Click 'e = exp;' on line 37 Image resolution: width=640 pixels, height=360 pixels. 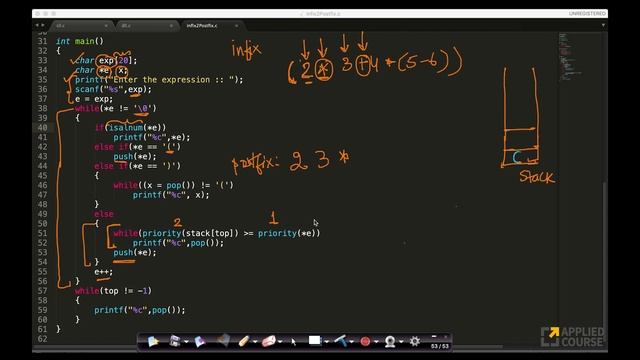[94, 99]
